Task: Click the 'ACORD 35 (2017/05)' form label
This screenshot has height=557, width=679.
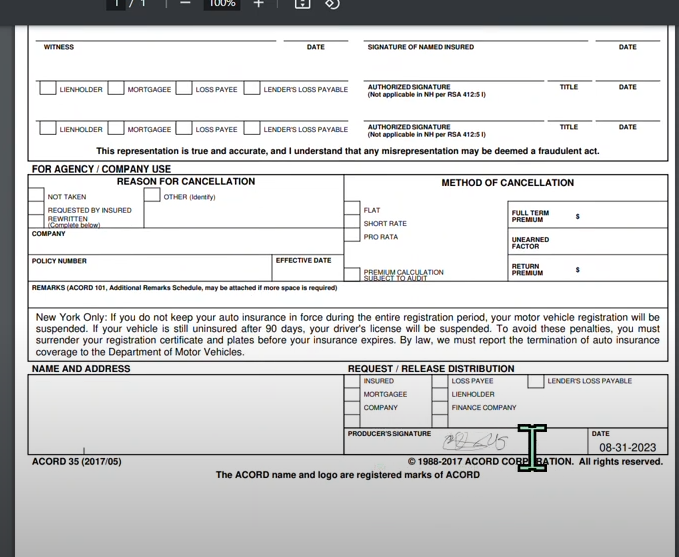Action: [77, 462]
